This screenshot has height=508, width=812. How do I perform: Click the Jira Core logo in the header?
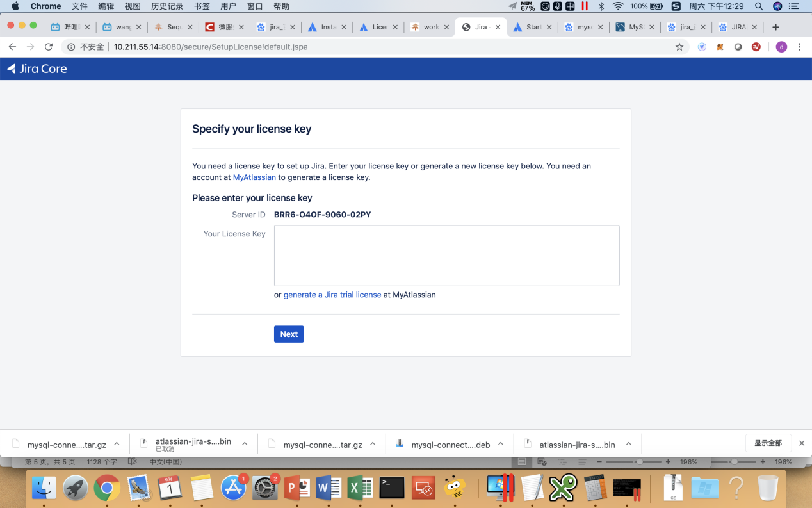37,69
